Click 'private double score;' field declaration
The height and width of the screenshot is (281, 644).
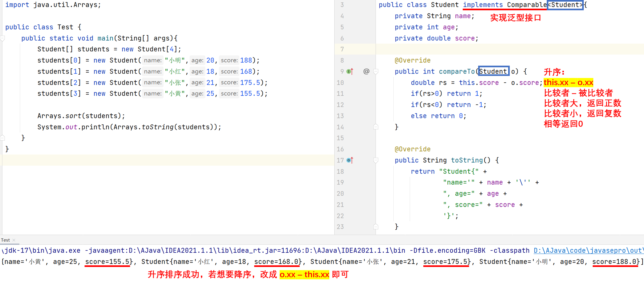tap(437, 38)
